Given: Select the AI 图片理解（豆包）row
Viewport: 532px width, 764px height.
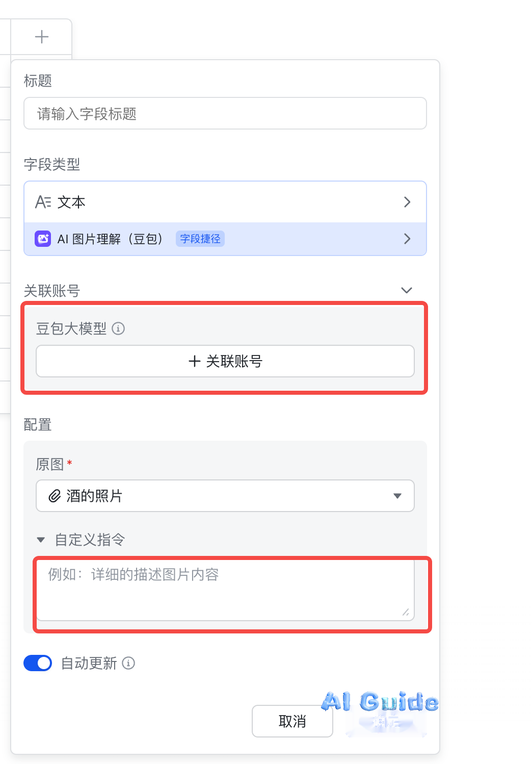Looking at the screenshot, I should point(225,239).
